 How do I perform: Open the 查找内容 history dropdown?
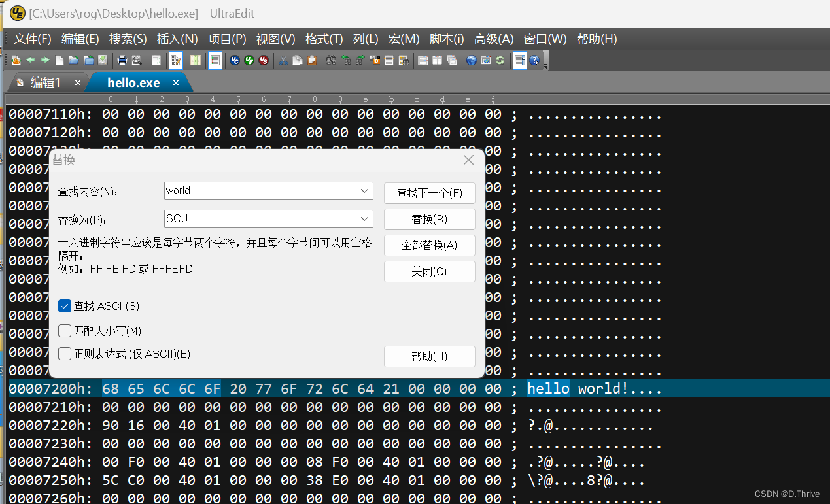(366, 191)
